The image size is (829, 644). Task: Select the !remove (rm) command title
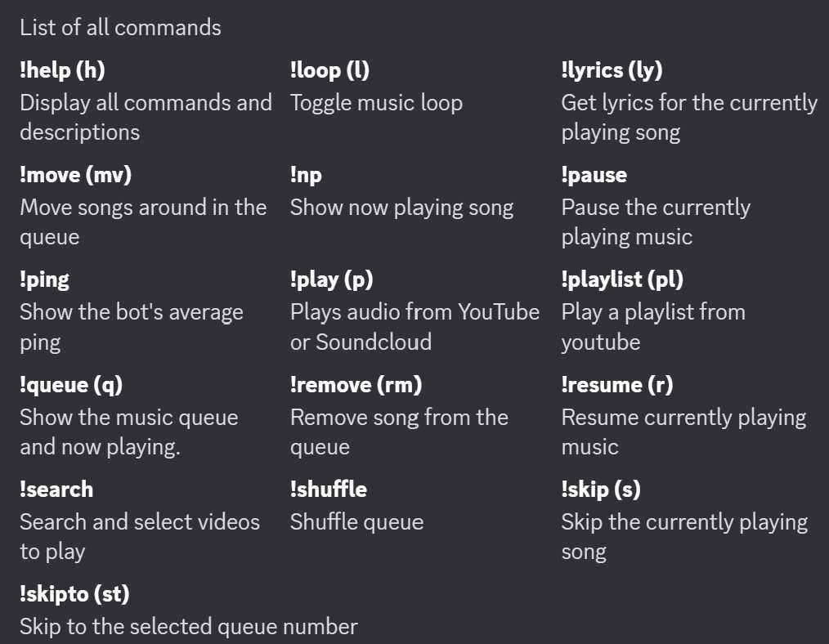(x=356, y=385)
